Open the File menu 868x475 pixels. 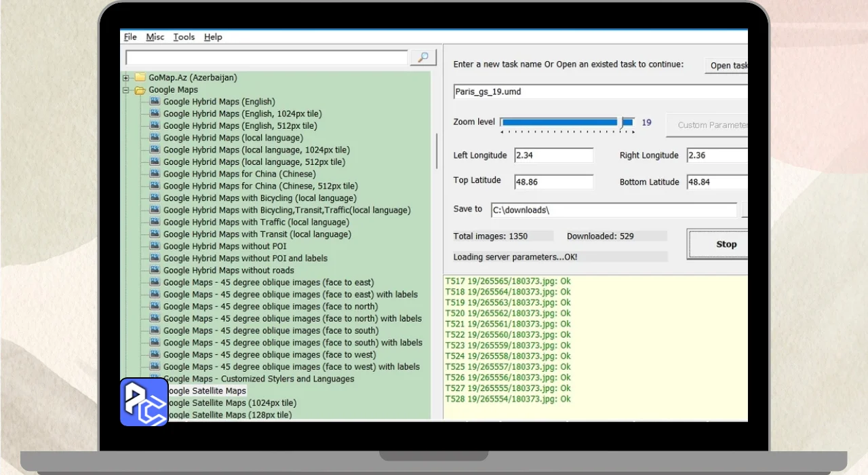[x=130, y=37]
